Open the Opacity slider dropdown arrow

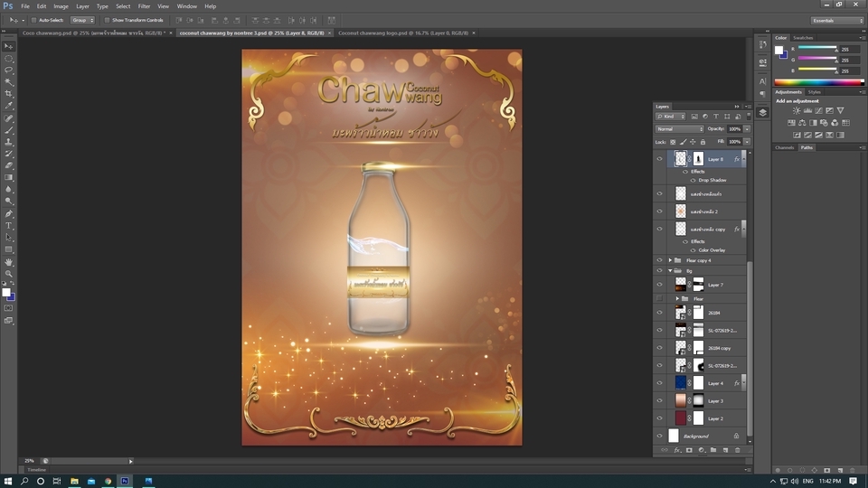pyautogui.click(x=747, y=129)
